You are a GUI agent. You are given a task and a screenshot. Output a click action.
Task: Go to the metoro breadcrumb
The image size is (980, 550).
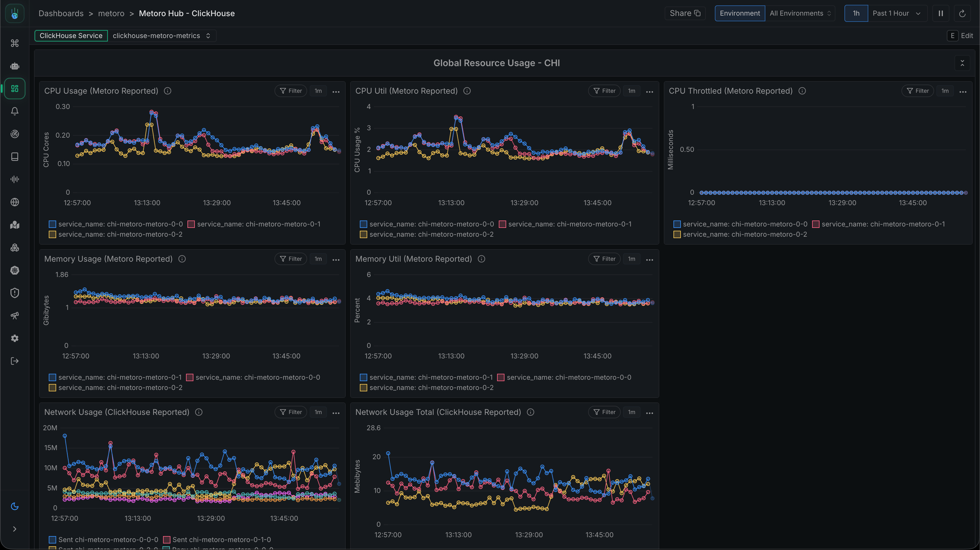pyautogui.click(x=111, y=13)
